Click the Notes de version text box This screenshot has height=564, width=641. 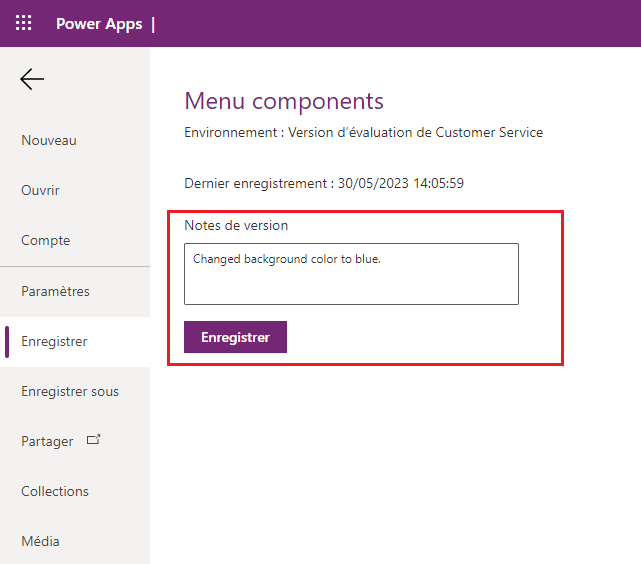pyautogui.click(x=351, y=273)
